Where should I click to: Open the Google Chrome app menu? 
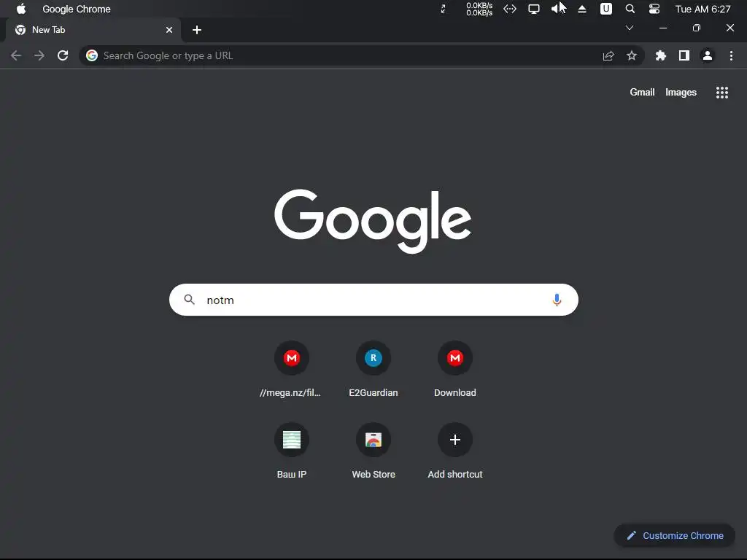(76, 9)
